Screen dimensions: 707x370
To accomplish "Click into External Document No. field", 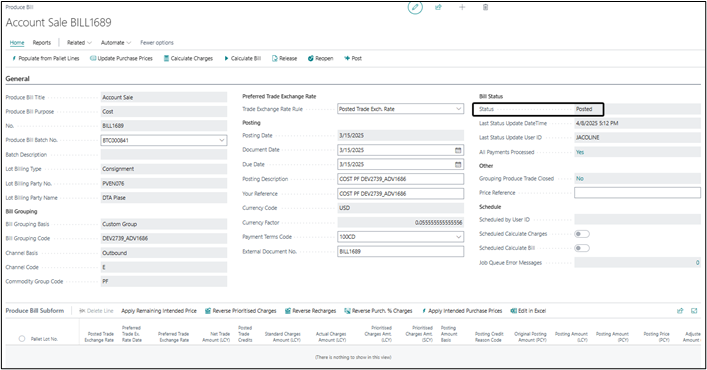I will point(400,251).
